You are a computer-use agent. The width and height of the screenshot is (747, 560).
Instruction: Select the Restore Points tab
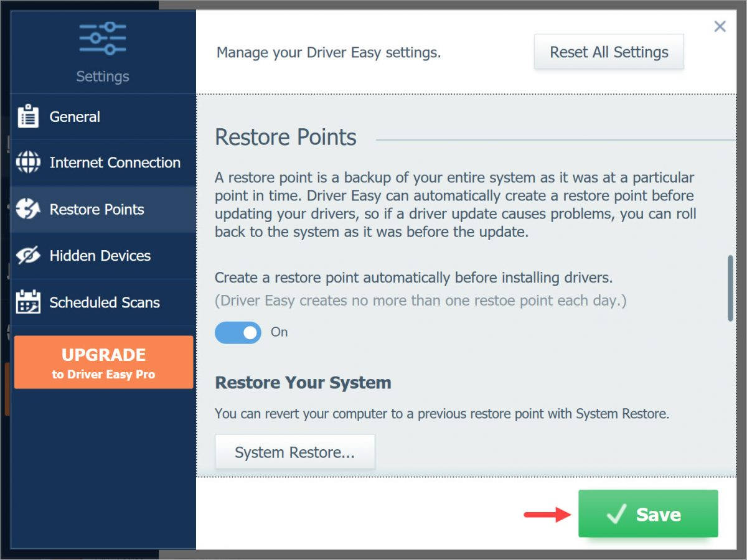[103, 209]
